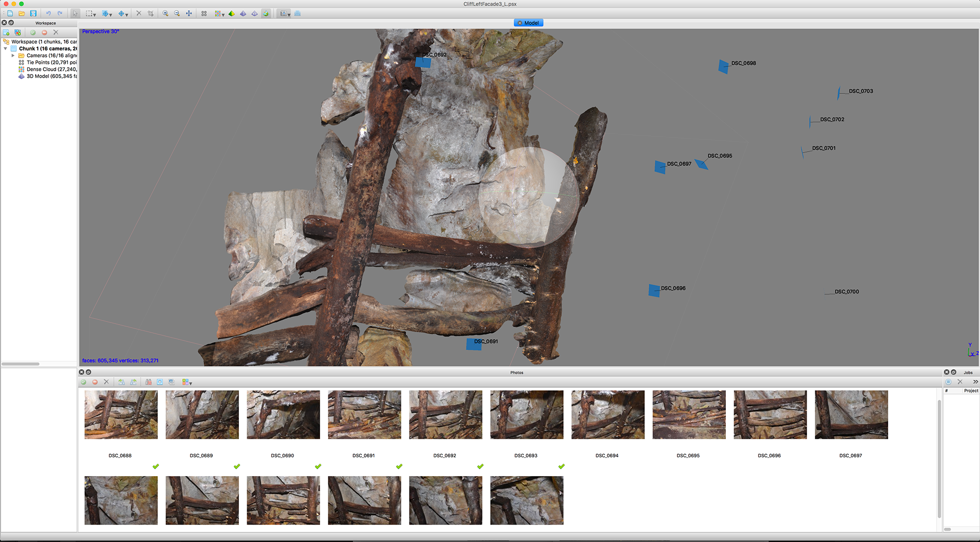The image size is (980, 542).
Task: Add a chunk in Workspace pane
Action: coord(6,32)
